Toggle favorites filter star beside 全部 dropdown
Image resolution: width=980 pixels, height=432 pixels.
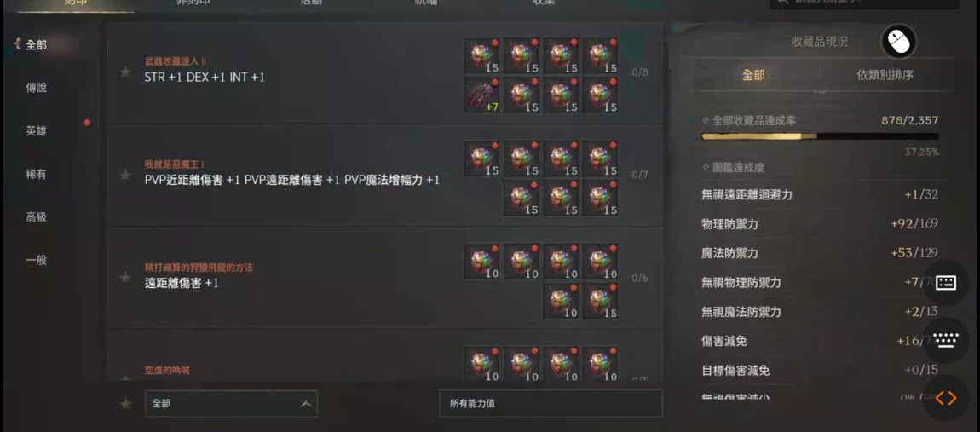click(x=125, y=404)
